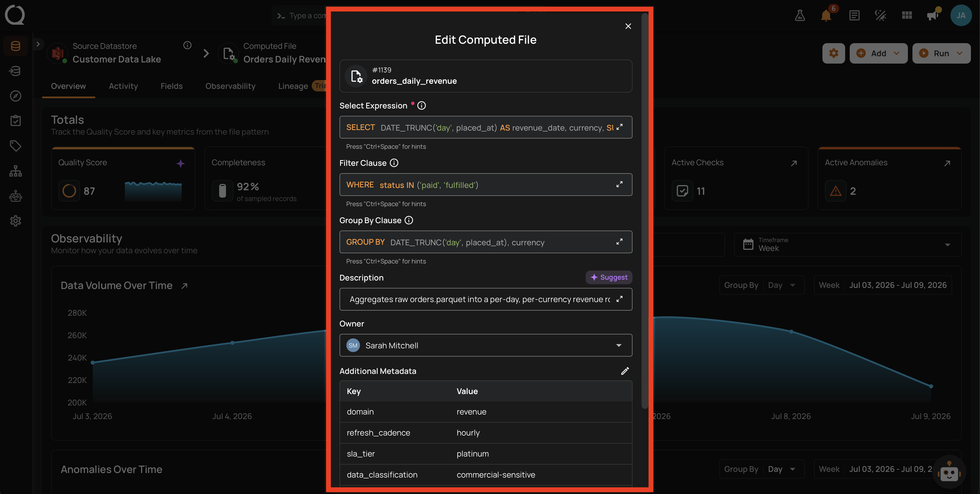Click Data Volume week date range selector

tap(883, 285)
